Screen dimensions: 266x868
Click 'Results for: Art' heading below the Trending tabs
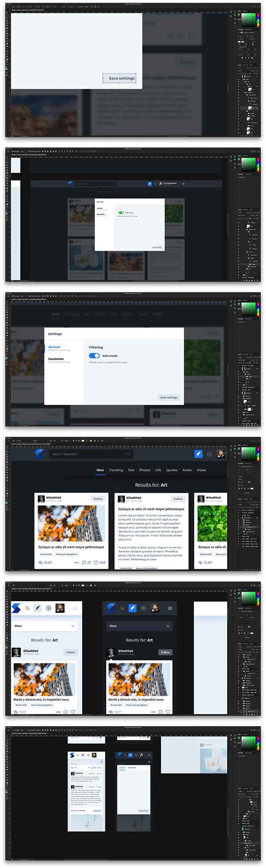[x=151, y=485]
